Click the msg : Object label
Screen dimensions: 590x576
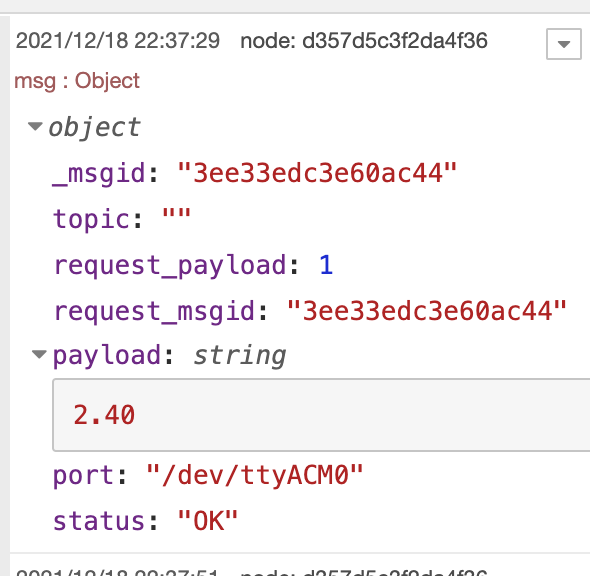click(77, 81)
